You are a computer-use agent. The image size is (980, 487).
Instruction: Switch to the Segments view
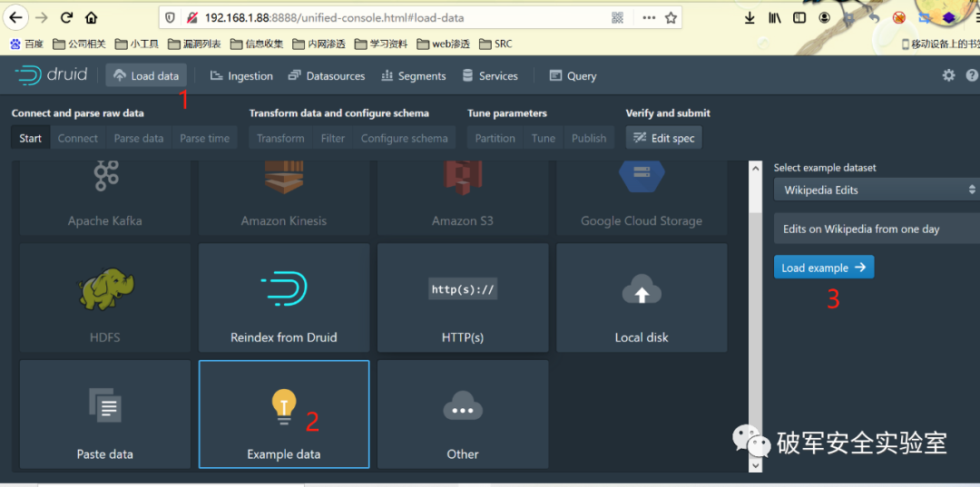(413, 75)
